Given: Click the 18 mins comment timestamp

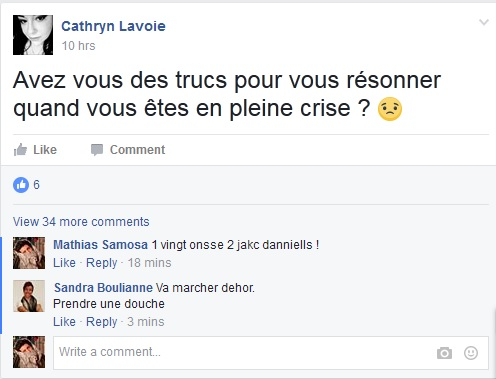Looking at the screenshot, I should 149,263.
